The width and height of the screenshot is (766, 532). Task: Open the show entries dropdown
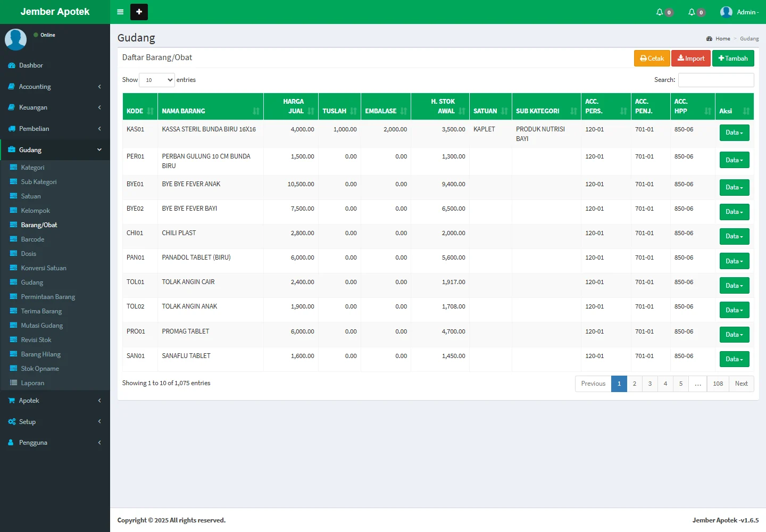tap(157, 80)
